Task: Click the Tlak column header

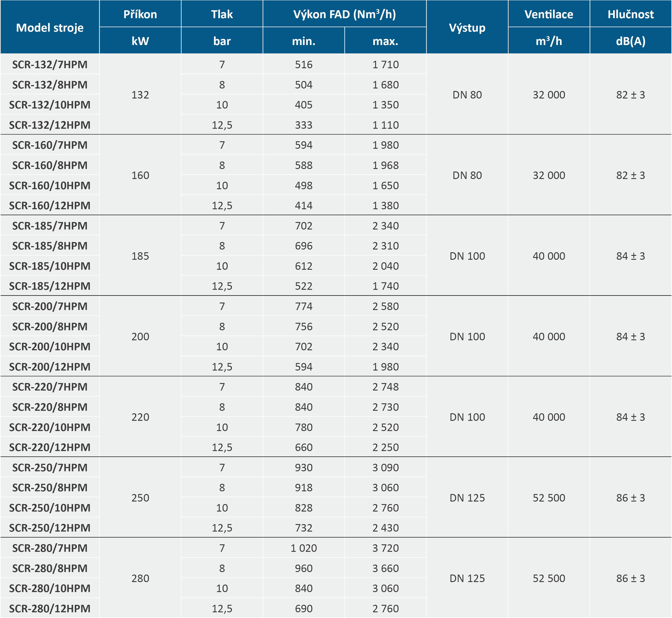Action: pos(222,14)
